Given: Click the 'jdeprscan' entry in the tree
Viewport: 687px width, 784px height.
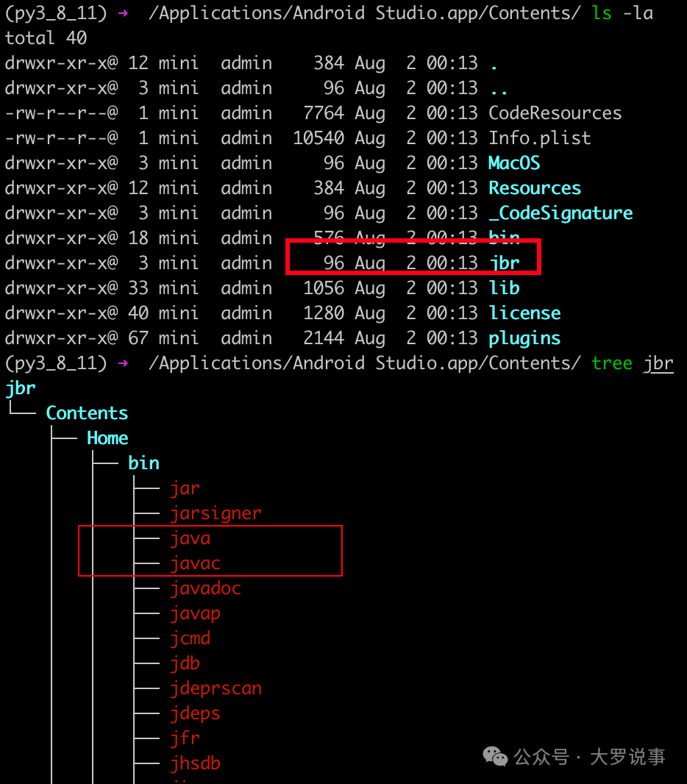Looking at the screenshot, I should (x=216, y=688).
